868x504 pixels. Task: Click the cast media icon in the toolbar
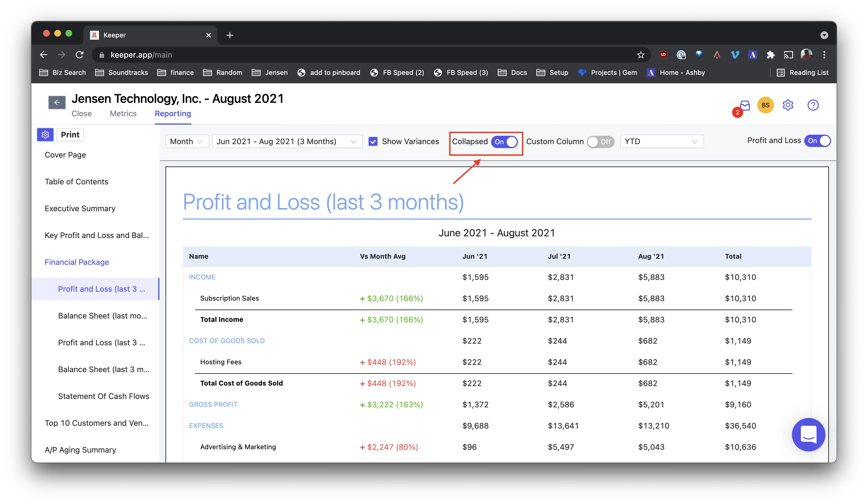788,55
